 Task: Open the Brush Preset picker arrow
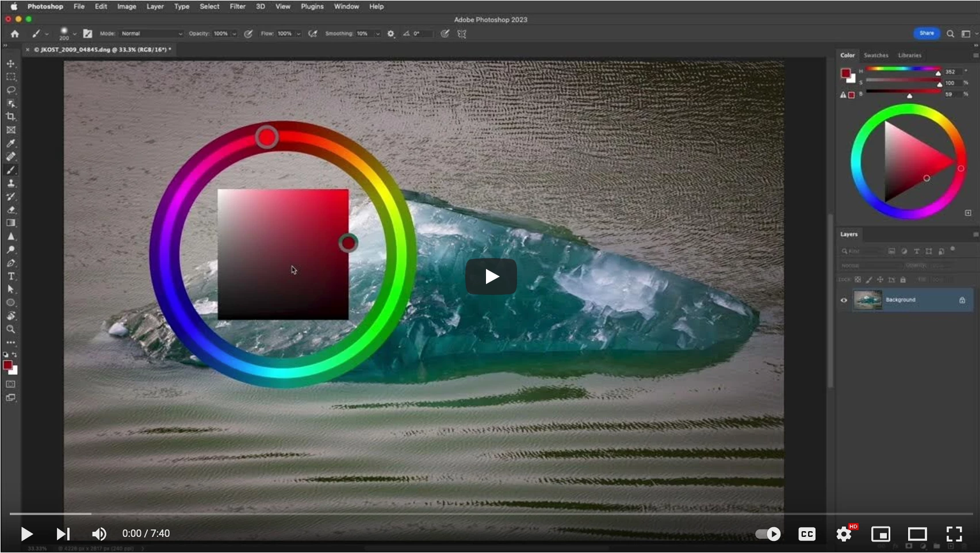click(x=75, y=34)
